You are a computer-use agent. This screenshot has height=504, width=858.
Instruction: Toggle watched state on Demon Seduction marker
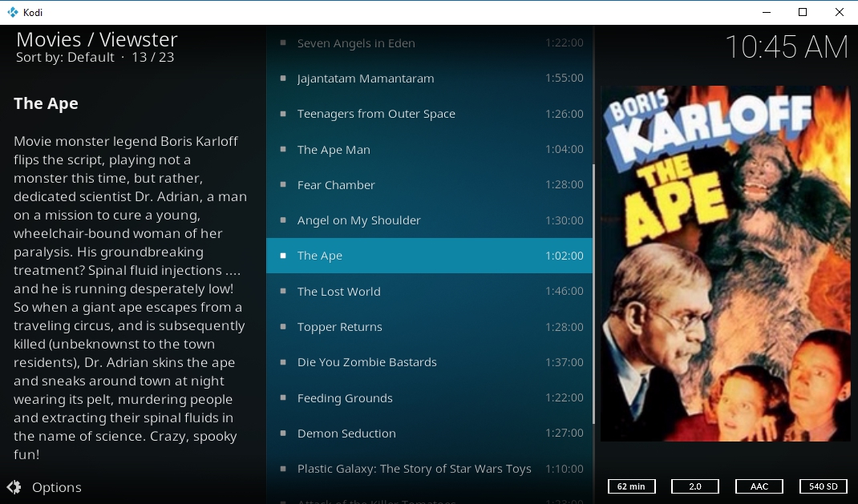pyautogui.click(x=282, y=433)
